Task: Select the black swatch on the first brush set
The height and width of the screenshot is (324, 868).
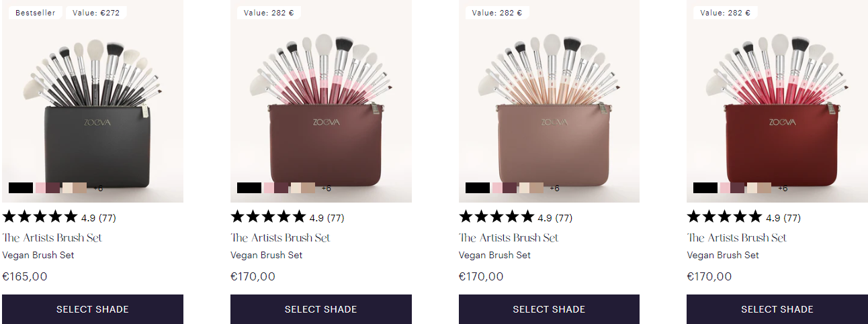Action: [21, 188]
